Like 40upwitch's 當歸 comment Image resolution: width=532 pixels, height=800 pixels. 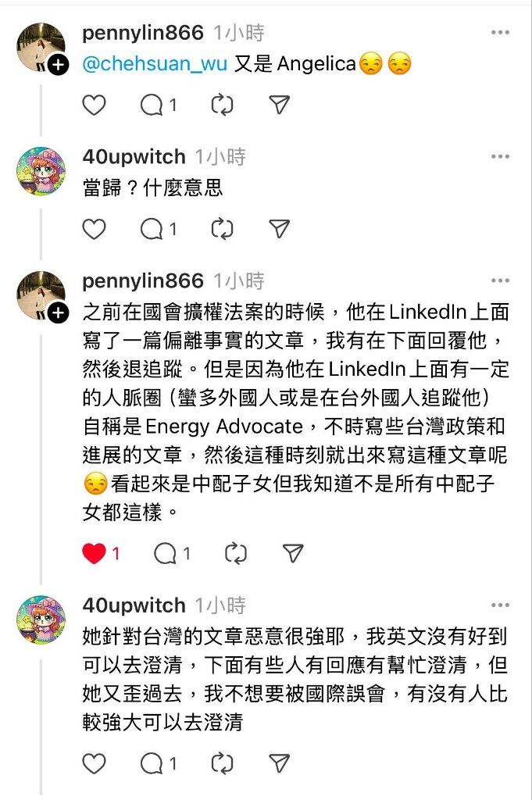point(94,229)
